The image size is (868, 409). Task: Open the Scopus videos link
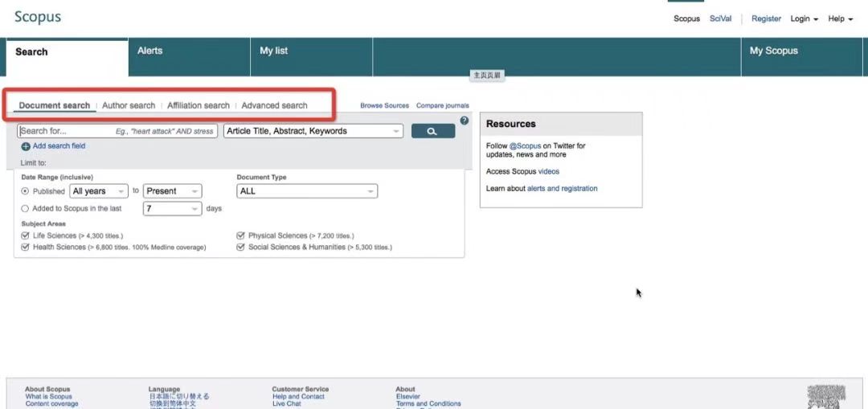[549, 172]
